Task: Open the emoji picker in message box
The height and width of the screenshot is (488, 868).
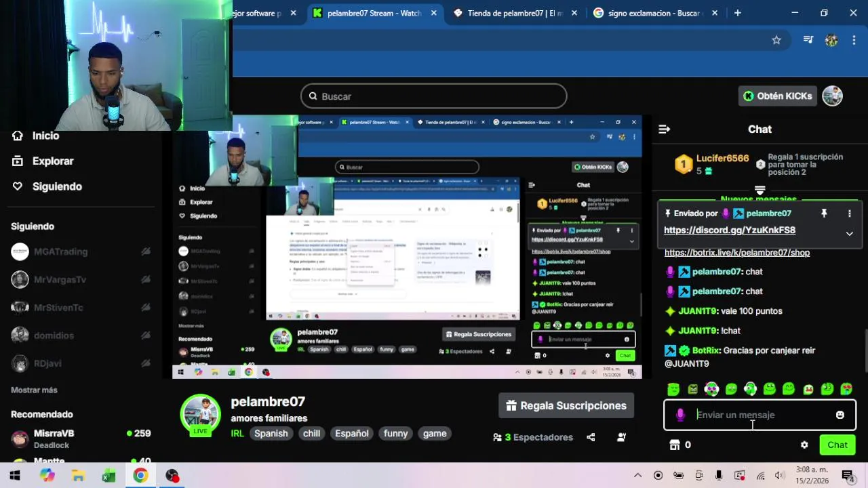Action: (840, 415)
